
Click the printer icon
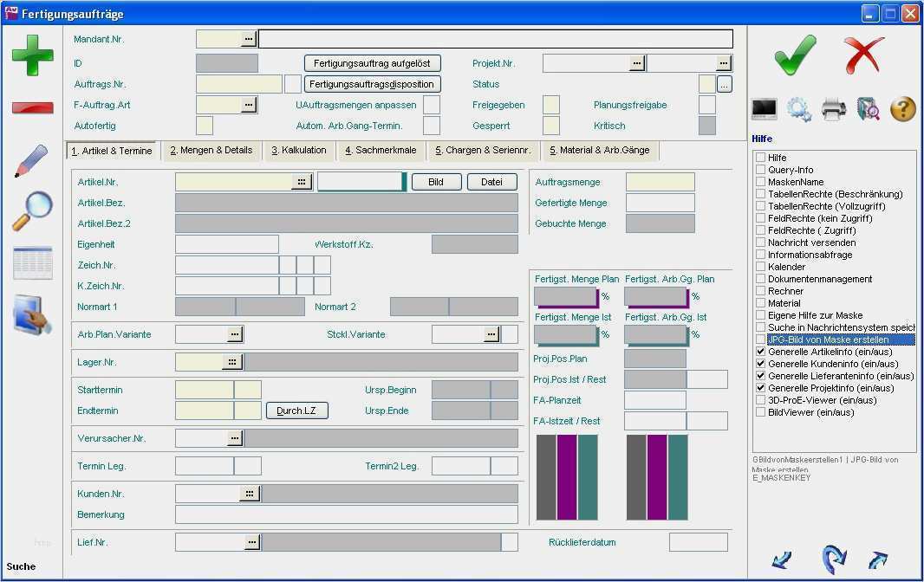[x=833, y=109]
